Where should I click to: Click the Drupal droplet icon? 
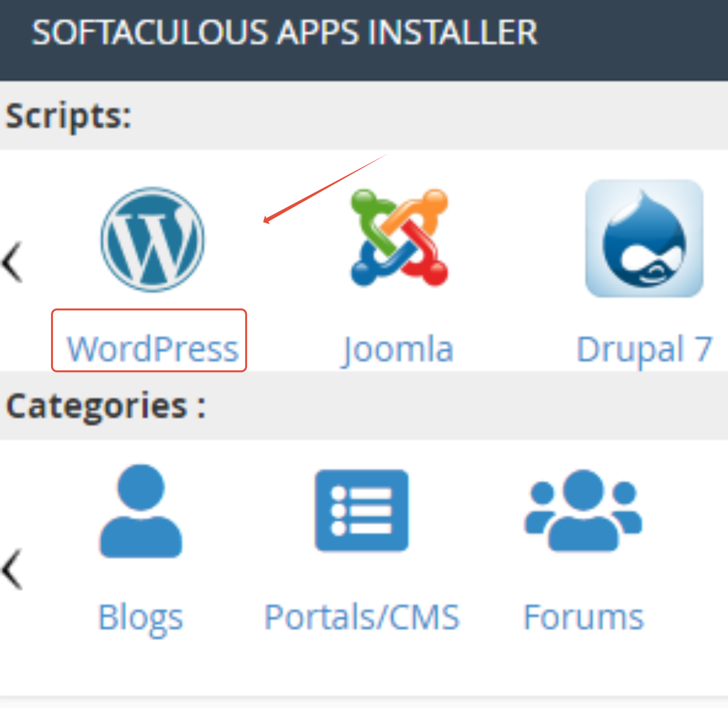coord(644,239)
